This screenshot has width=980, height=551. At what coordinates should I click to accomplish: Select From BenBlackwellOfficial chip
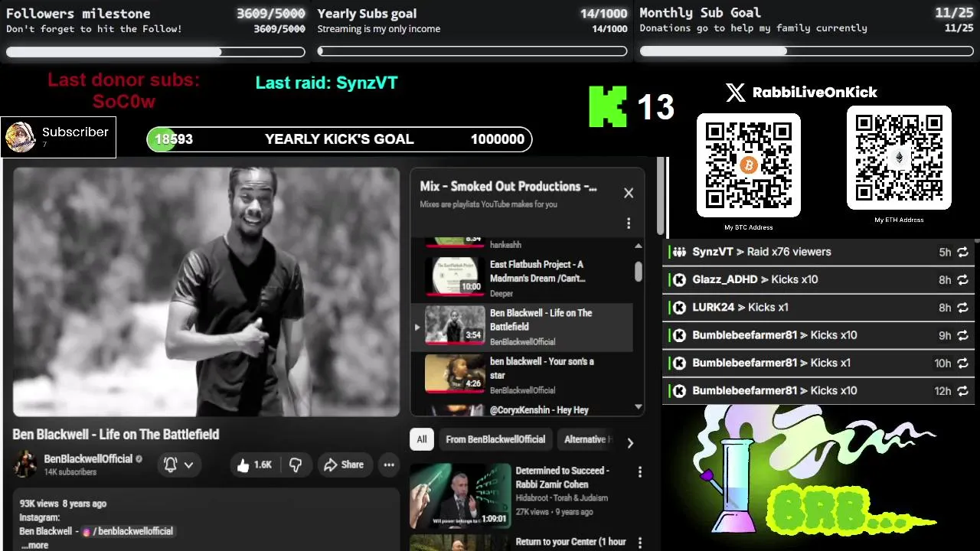pyautogui.click(x=495, y=439)
